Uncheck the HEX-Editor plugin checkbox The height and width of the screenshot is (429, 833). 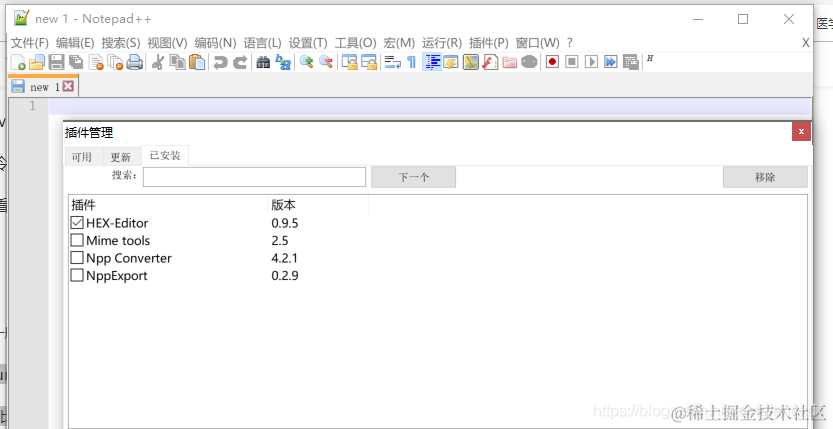point(77,223)
